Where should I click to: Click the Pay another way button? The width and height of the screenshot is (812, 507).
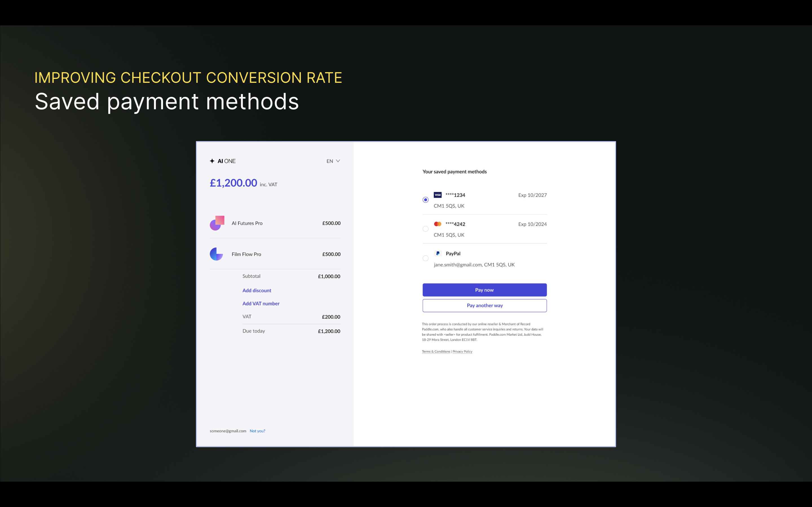pyautogui.click(x=484, y=306)
